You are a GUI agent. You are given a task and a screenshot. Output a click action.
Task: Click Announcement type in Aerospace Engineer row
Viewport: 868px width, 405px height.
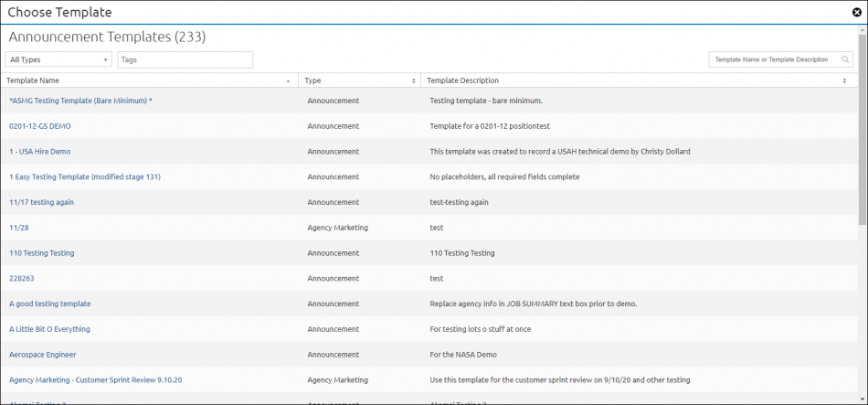coord(333,355)
